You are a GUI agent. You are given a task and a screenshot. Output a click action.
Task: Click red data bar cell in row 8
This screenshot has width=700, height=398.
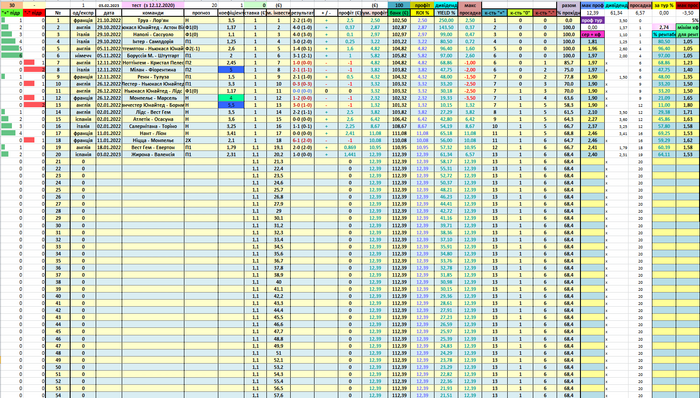[34, 70]
